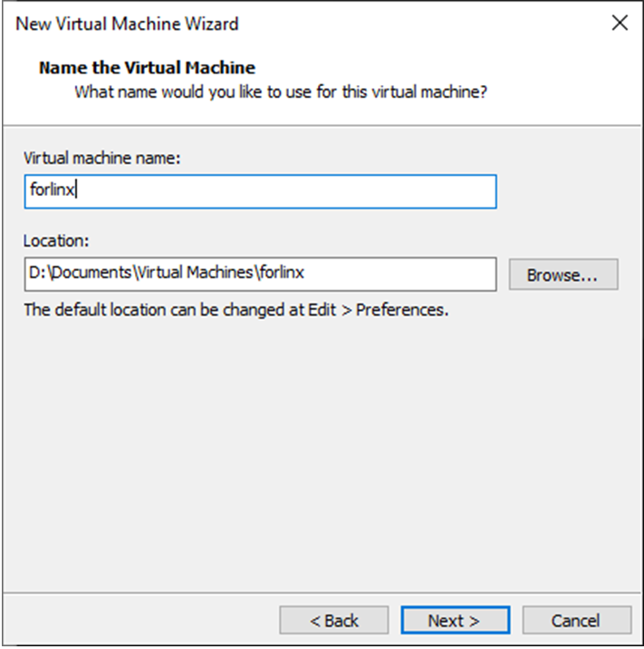Go to the previous step with Back

click(x=334, y=620)
